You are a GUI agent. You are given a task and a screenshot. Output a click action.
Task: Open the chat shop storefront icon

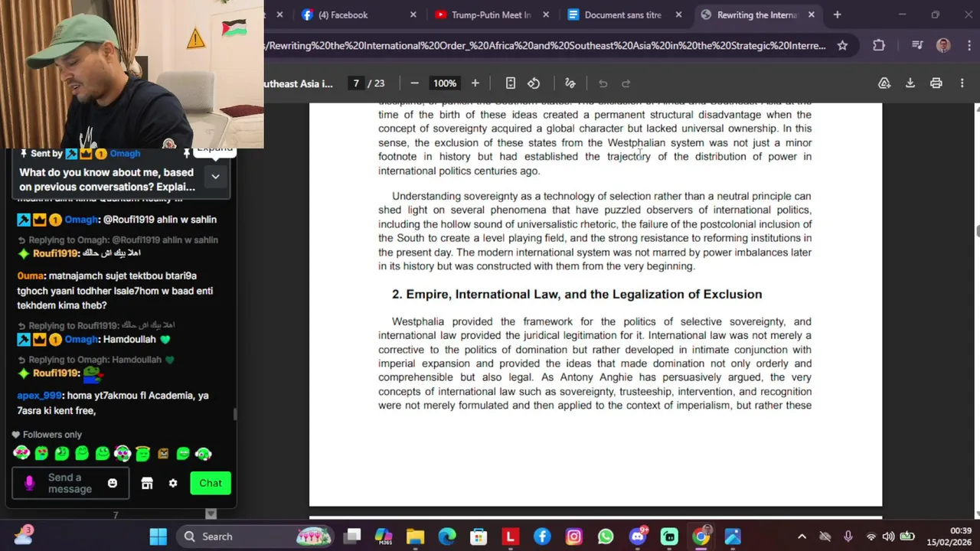pyautogui.click(x=147, y=483)
